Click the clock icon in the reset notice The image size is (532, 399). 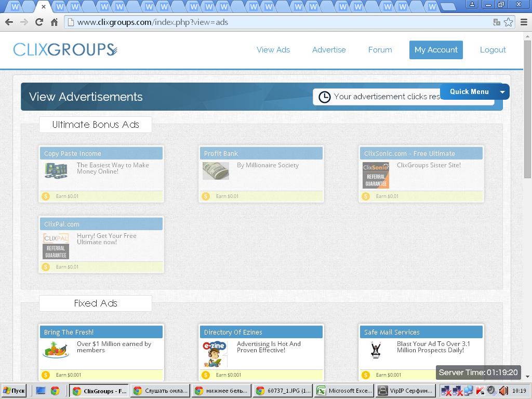tap(324, 97)
